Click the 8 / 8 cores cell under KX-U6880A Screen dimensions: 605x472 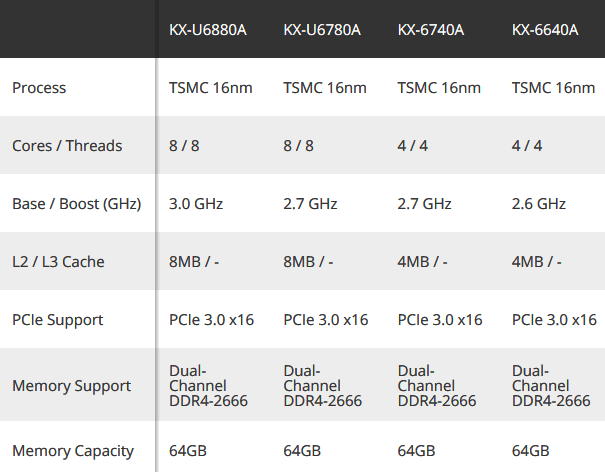[x=184, y=146]
